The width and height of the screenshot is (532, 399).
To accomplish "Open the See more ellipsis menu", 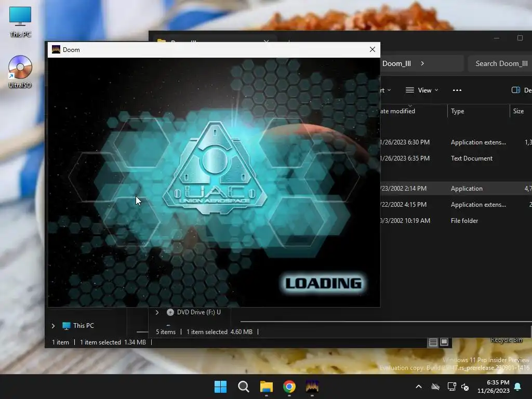I will click(x=457, y=90).
